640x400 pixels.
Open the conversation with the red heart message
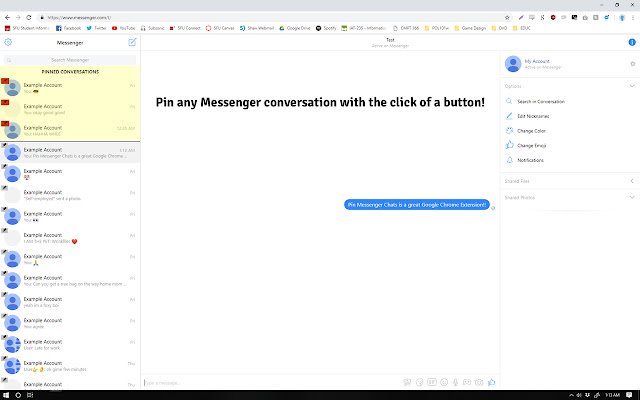point(70,238)
